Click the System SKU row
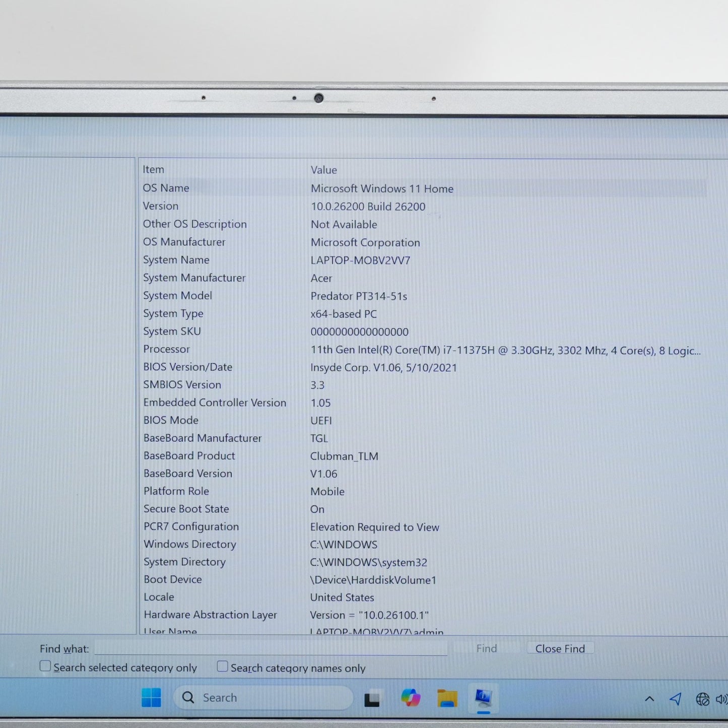This screenshot has height=728, width=728. pyautogui.click(x=423, y=332)
